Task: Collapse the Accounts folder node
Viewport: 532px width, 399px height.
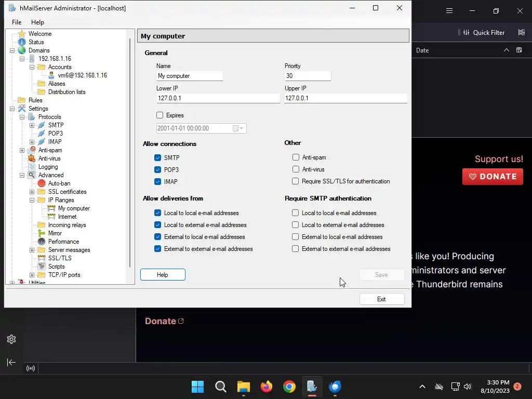Action: (32, 67)
